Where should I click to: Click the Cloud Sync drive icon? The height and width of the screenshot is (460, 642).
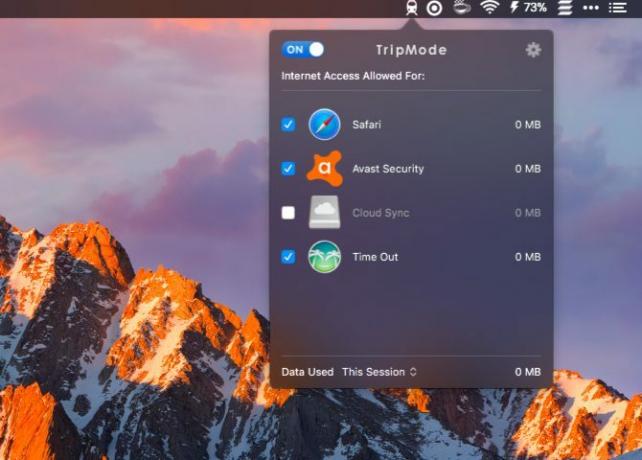(324, 212)
